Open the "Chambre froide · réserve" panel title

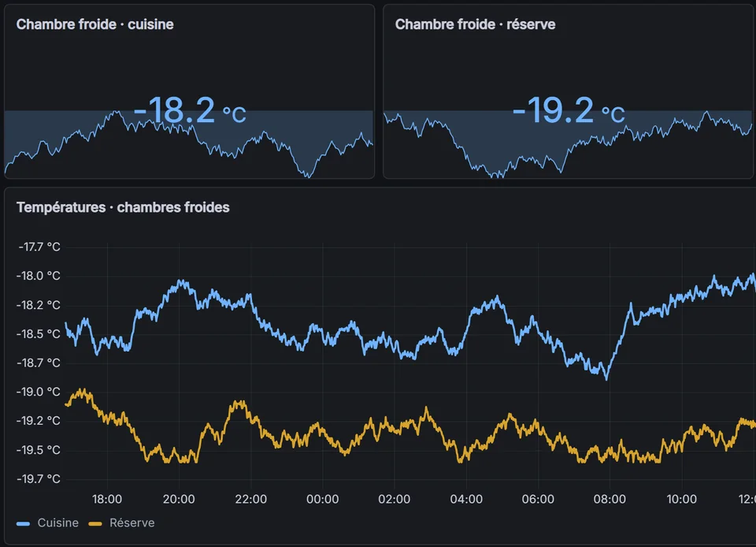[x=475, y=24]
